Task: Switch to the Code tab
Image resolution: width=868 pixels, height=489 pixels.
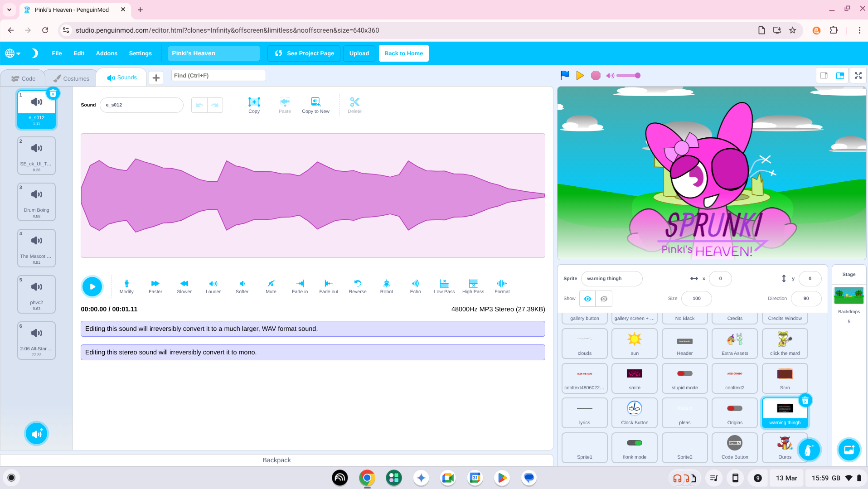Action: [x=23, y=78]
